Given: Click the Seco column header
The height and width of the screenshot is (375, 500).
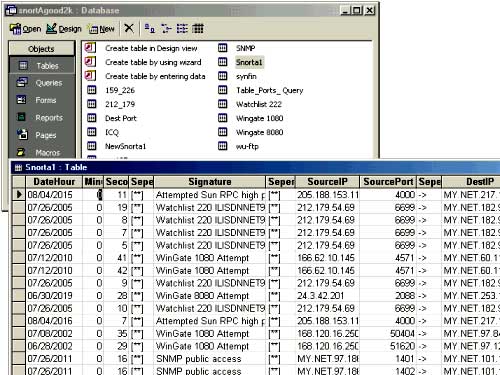Looking at the screenshot, I should click(116, 182).
